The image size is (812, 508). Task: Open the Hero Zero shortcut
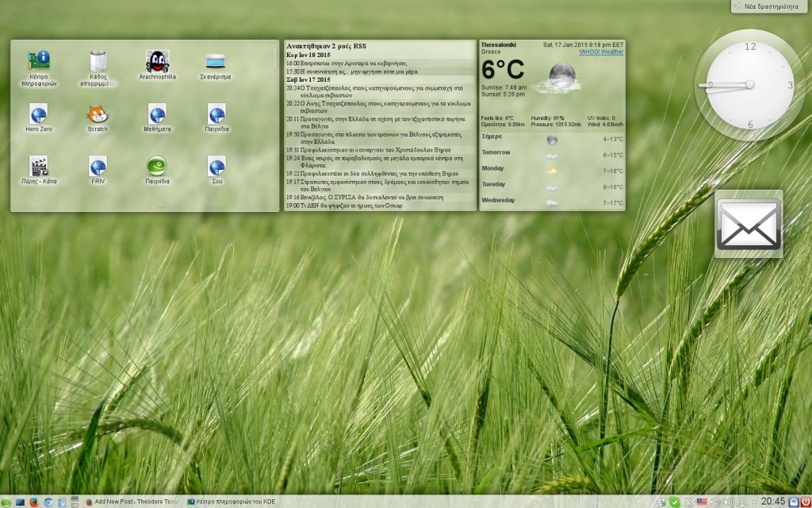click(x=39, y=117)
